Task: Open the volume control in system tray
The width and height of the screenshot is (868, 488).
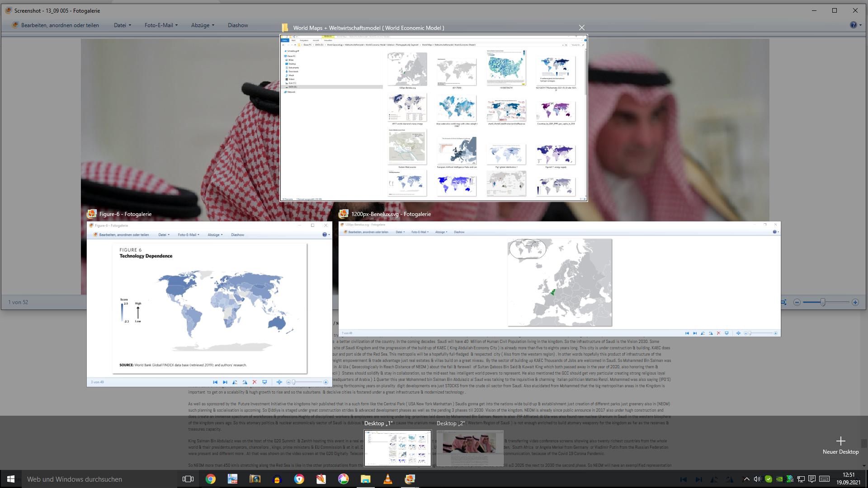Action: 757,479
